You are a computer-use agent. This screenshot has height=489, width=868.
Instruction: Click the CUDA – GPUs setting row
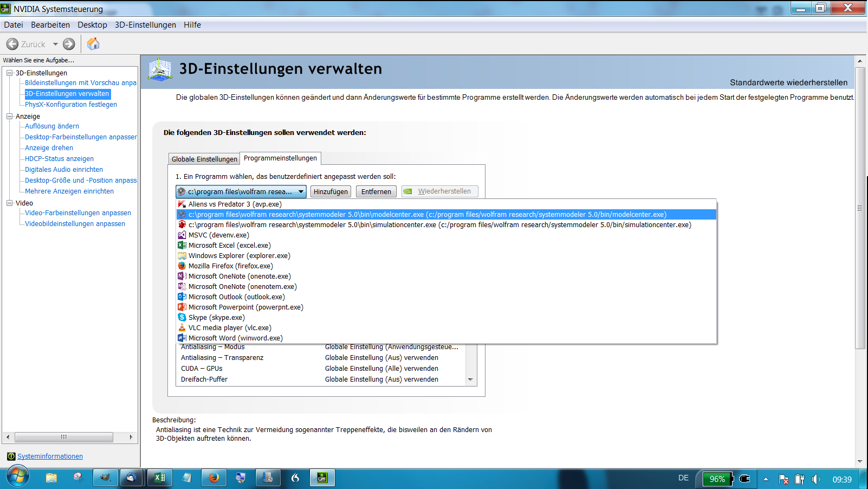pyautogui.click(x=321, y=369)
